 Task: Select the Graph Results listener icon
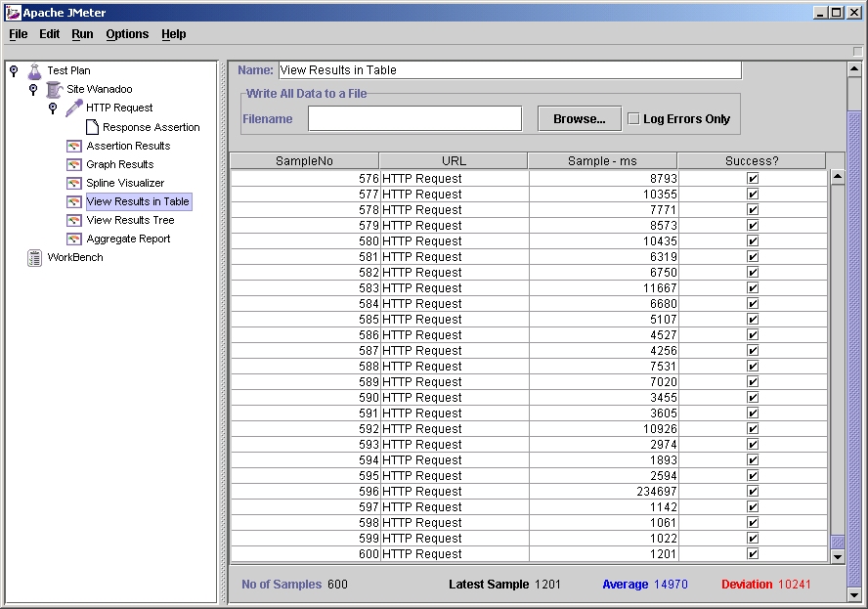74,164
